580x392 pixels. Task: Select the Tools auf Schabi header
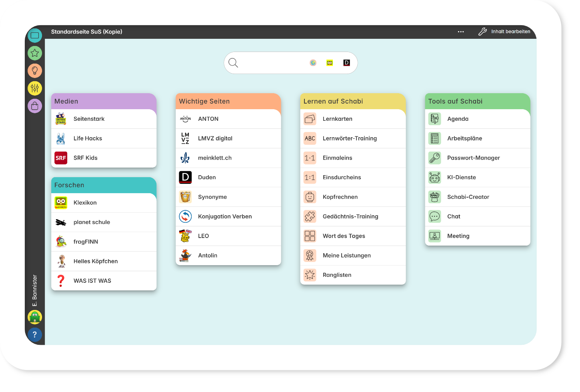[x=455, y=101]
